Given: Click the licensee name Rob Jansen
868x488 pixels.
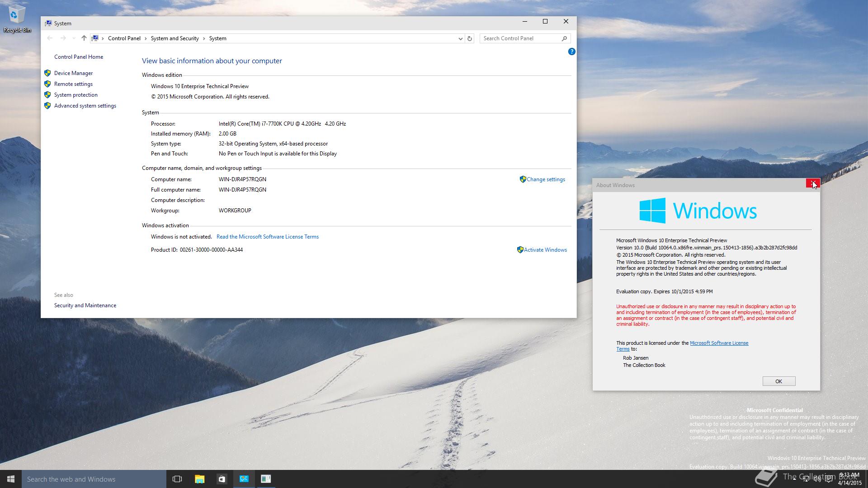Looking at the screenshot, I should coord(636,358).
